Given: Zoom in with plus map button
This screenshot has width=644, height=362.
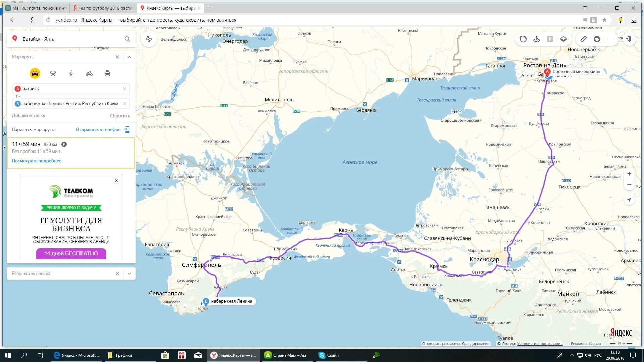Looking at the screenshot, I should click(629, 174).
